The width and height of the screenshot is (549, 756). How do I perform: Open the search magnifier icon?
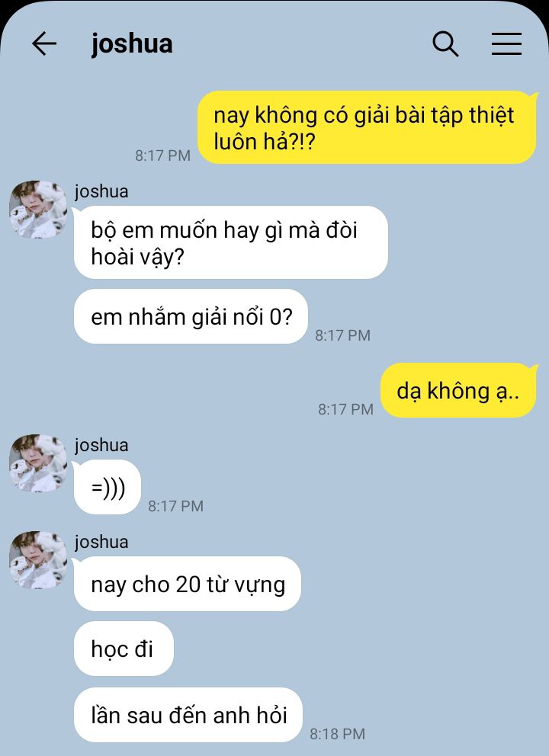pyautogui.click(x=445, y=44)
